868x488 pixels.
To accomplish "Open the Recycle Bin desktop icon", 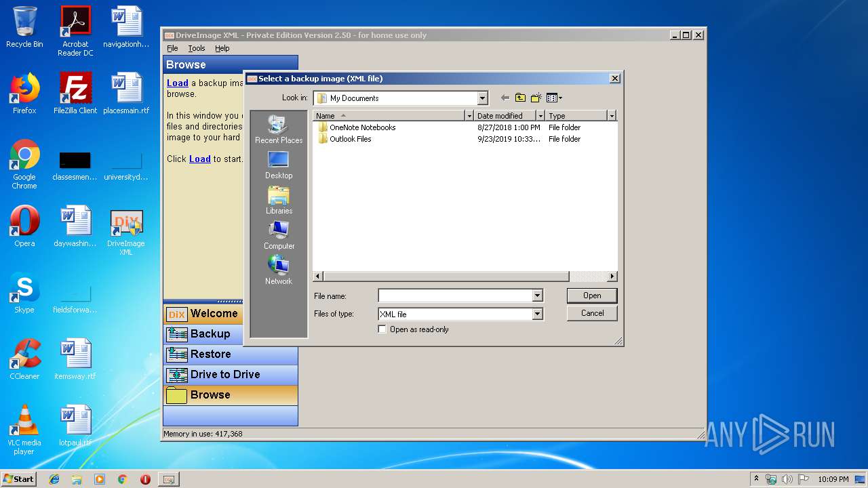I will (24, 28).
